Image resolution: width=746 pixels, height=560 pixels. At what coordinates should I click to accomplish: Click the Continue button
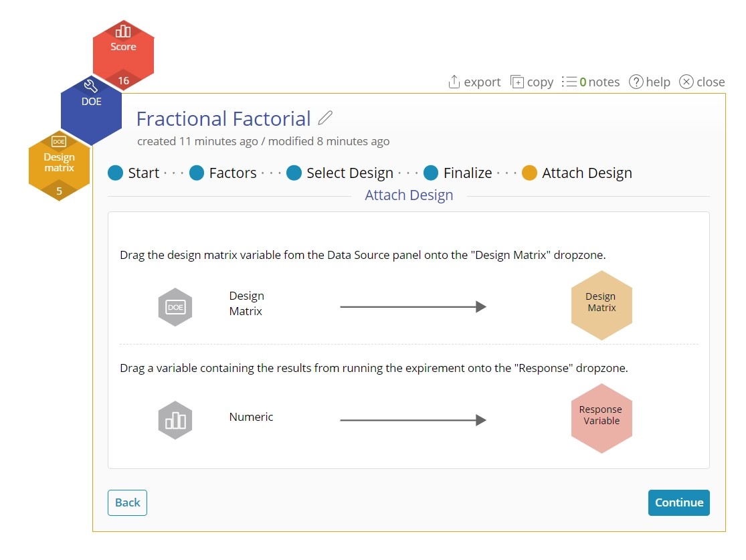click(x=679, y=502)
